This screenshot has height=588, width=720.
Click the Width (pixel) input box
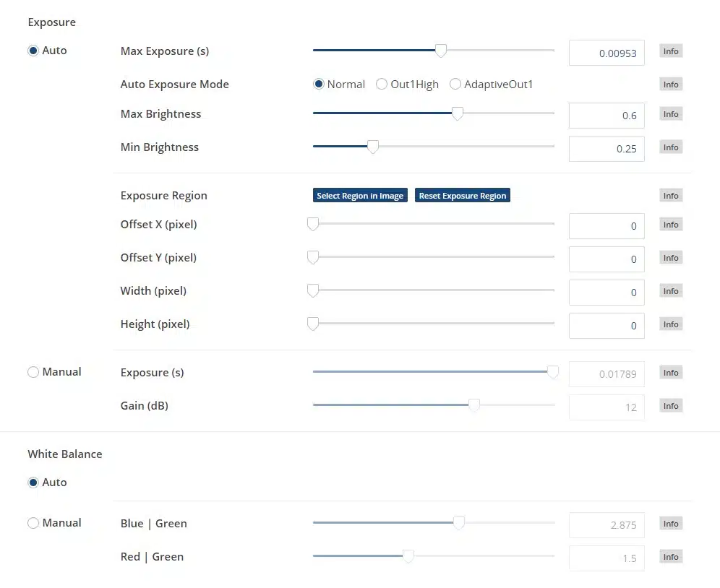(607, 293)
